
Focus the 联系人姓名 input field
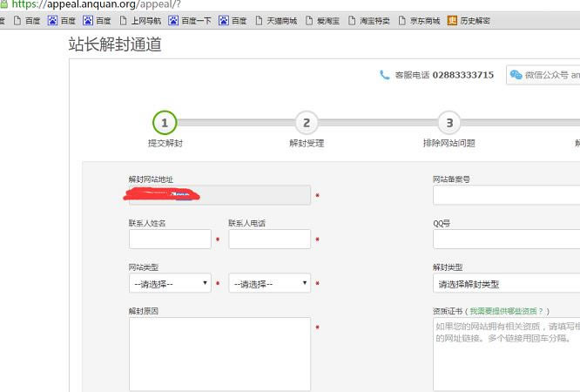point(170,239)
